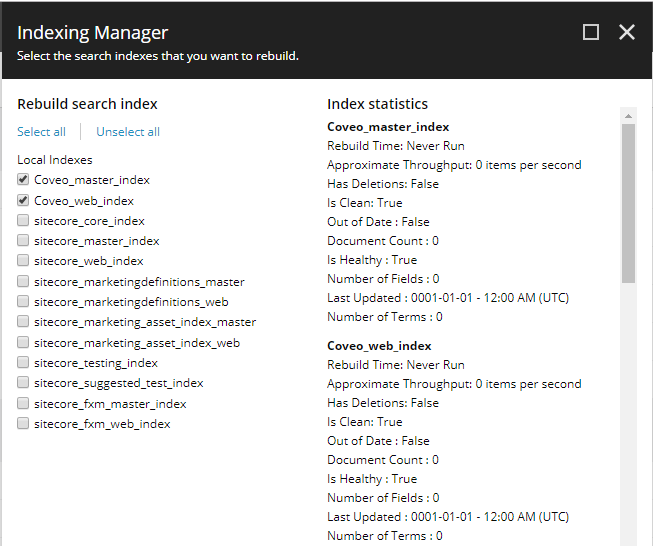Maximize the Indexing Manager dialog
The width and height of the screenshot is (653, 546).
(591, 32)
